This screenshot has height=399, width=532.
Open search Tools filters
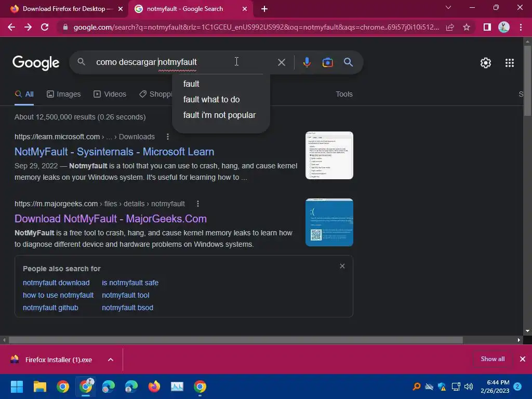point(344,95)
